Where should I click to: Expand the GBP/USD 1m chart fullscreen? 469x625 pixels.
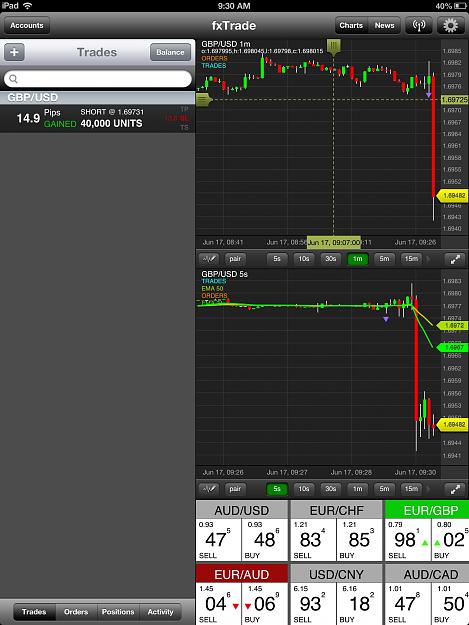[x=455, y=259]
